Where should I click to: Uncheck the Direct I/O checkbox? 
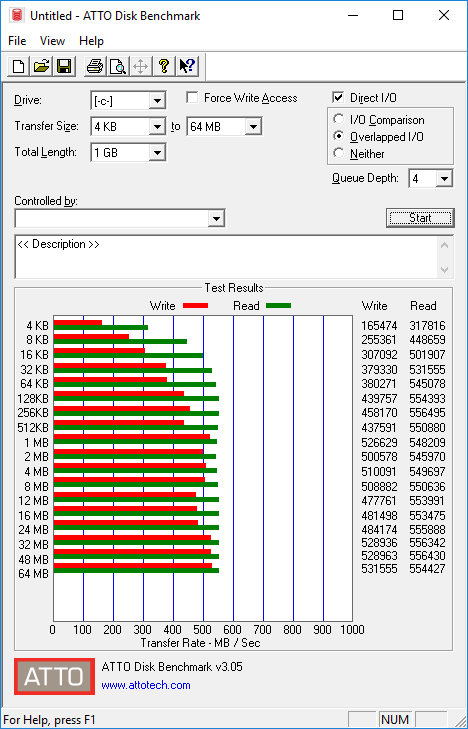338,98
